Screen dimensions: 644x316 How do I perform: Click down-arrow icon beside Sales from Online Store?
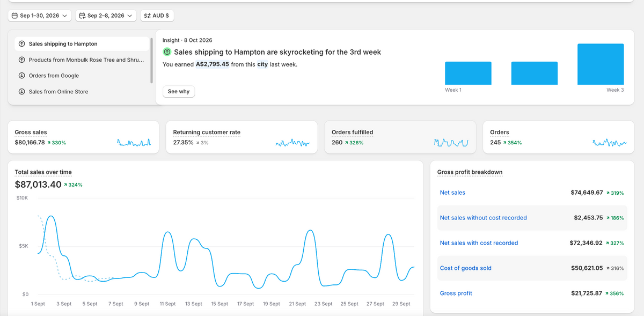pos(22,92)
